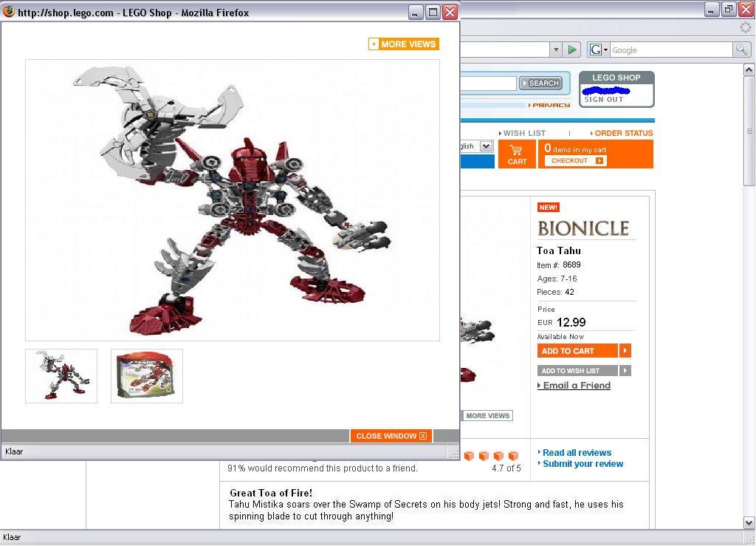The image size is (756, 546).
Task: Click the price 12.99 text
Action: click(x=571, y=322)
